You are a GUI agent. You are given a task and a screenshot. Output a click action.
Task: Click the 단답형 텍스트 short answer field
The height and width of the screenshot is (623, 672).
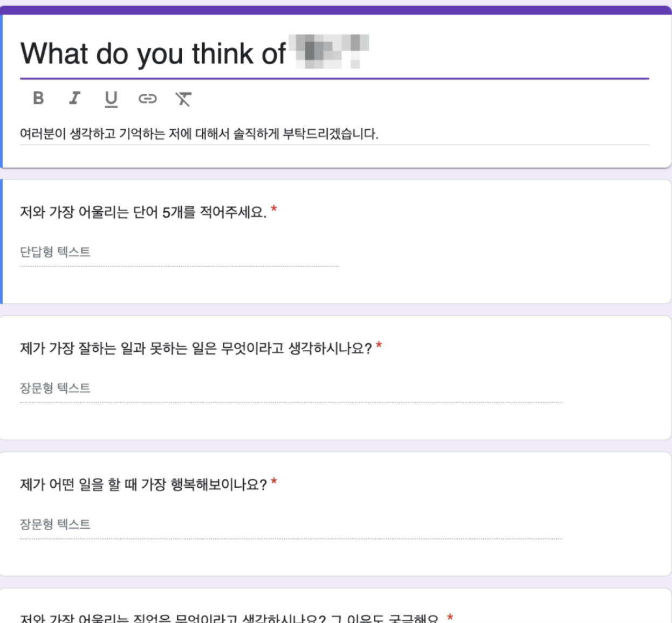click(179, 252)
